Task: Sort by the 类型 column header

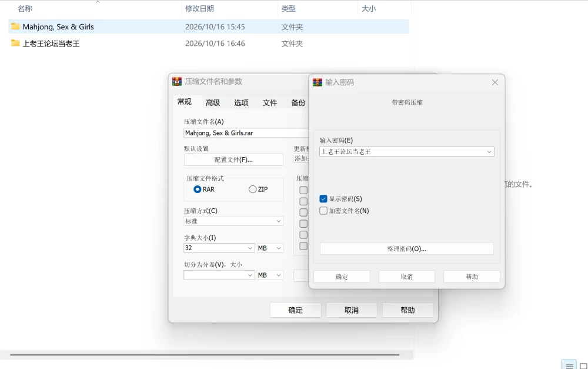Action: 289,8
